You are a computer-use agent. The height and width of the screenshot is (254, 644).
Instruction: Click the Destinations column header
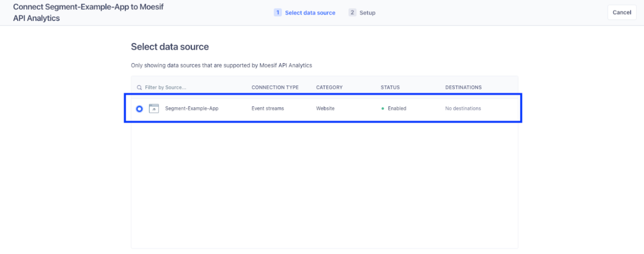click(463, 88)
